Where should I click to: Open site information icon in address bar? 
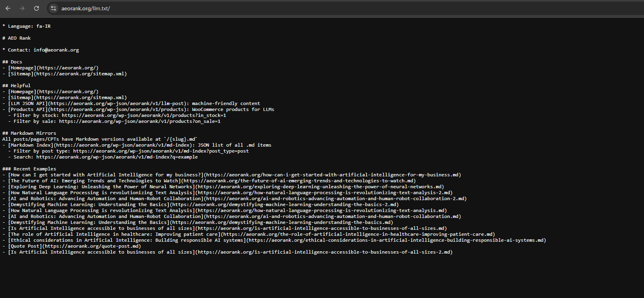click(54, 8)
